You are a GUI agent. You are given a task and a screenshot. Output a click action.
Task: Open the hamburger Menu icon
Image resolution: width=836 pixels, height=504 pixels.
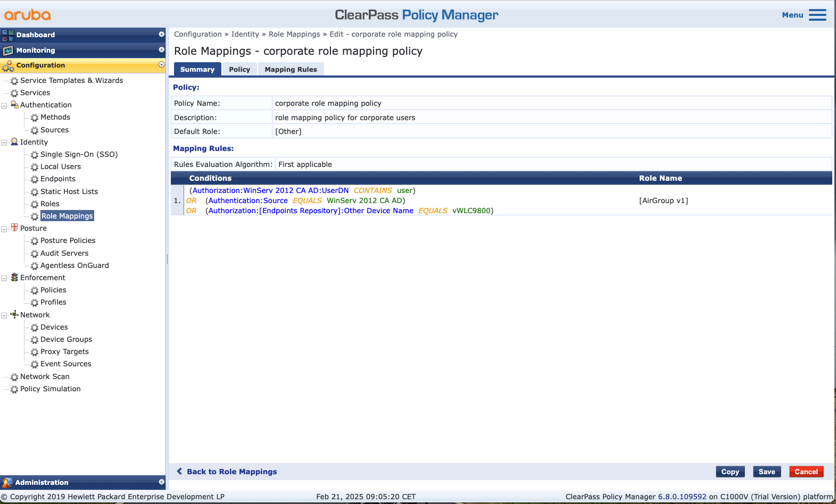817,15
